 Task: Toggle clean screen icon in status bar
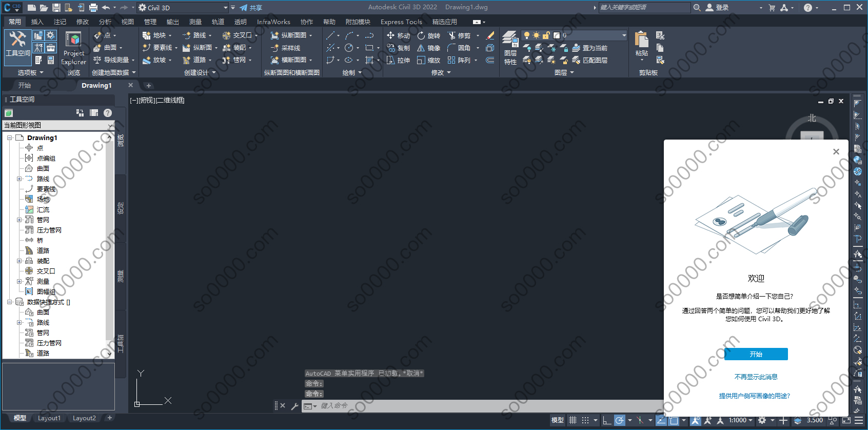coord(846,420)
